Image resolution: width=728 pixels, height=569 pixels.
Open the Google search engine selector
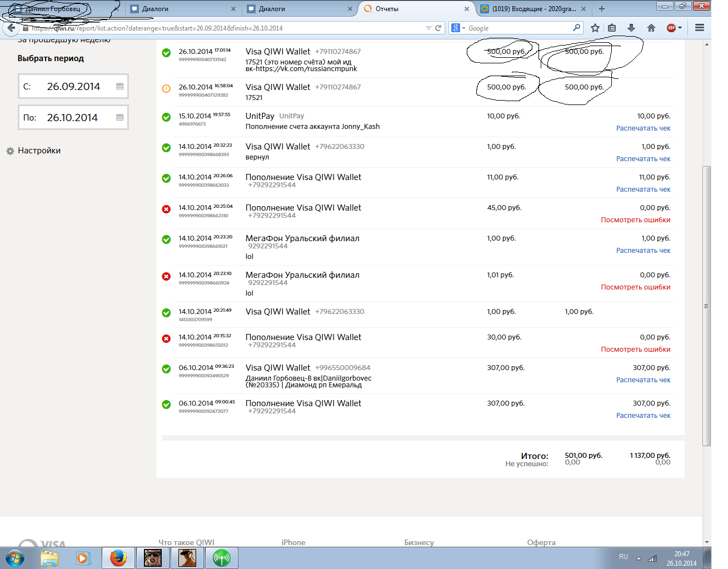458,28
